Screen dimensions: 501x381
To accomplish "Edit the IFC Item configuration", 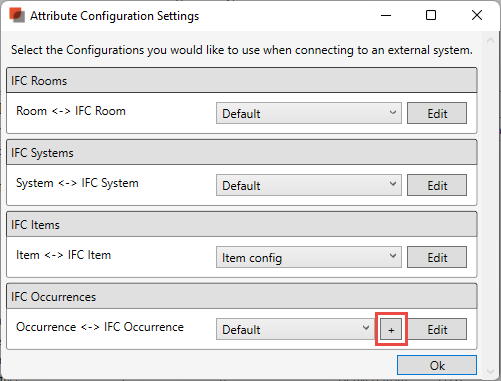I will (x=437, y=257).
